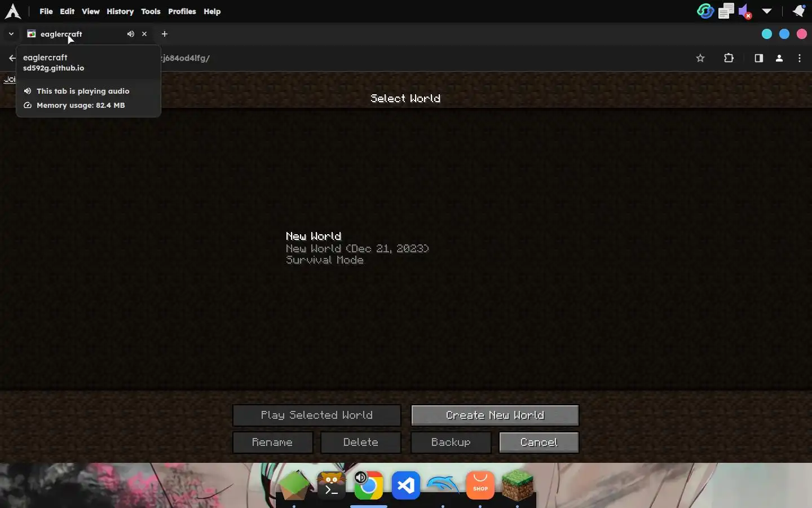Open the green diamond launcher dock icon
This screenshot has height=508, width=812.
point(294,485)
